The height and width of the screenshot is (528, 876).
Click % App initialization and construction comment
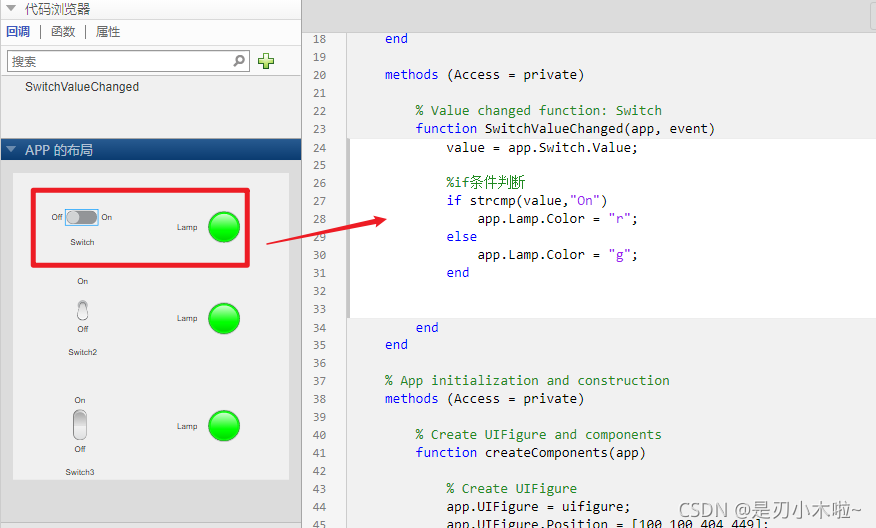coord(527,380)
